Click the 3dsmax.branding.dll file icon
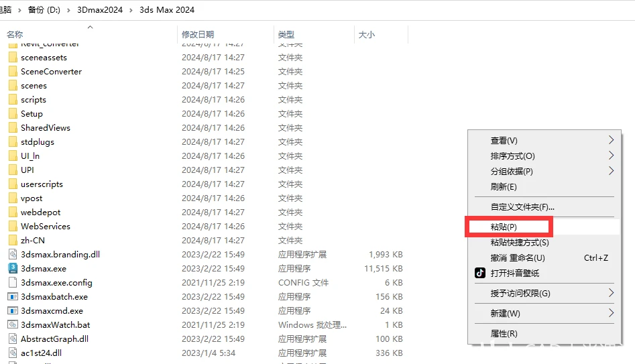The height and width of the screenshot is (364, 635). point(13,254)
